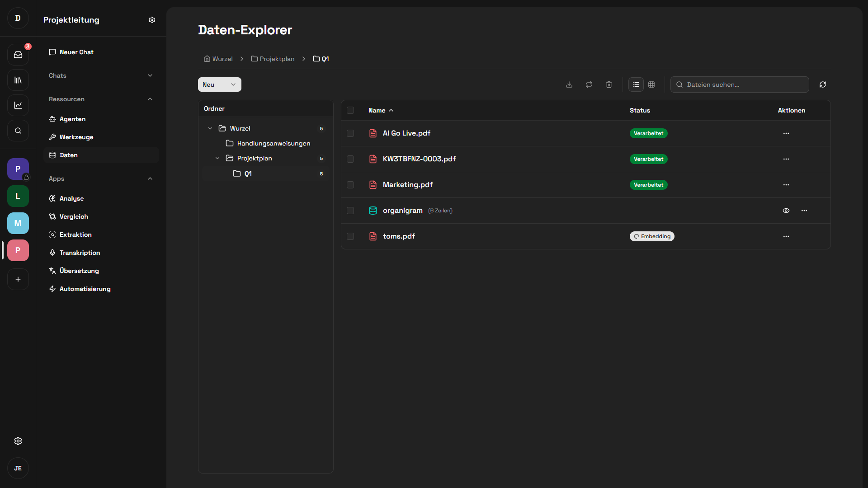The image size is (868, 488).
Task: Check the box for AI Go Live.pdf
Action: pos(350,133)
